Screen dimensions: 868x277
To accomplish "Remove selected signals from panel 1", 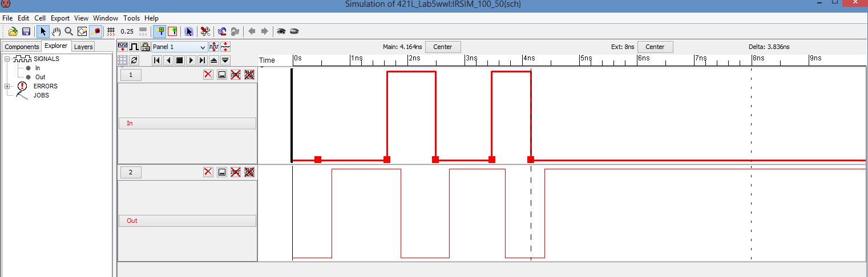I will pos(236,75).
